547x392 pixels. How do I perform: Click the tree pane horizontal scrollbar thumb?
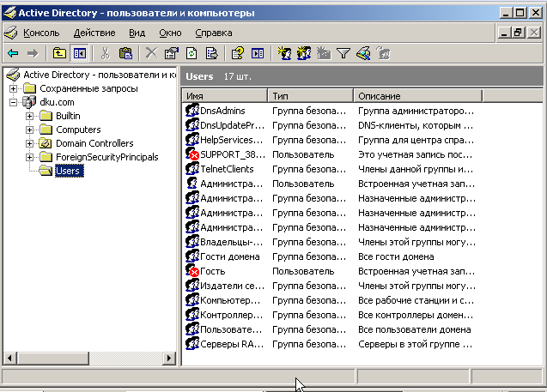click(52, 358)
